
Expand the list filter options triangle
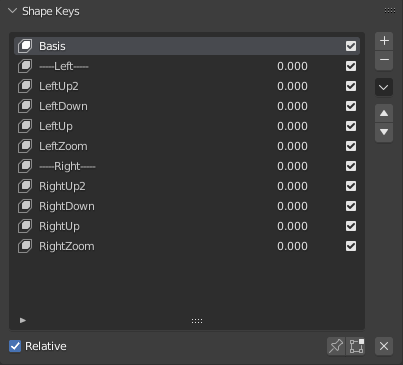23,320
